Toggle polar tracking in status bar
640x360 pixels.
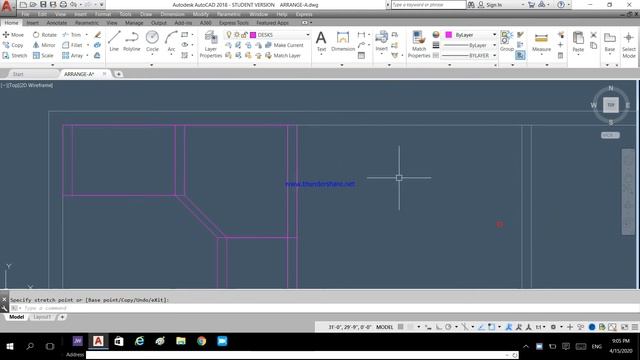[x=448, y=327]
